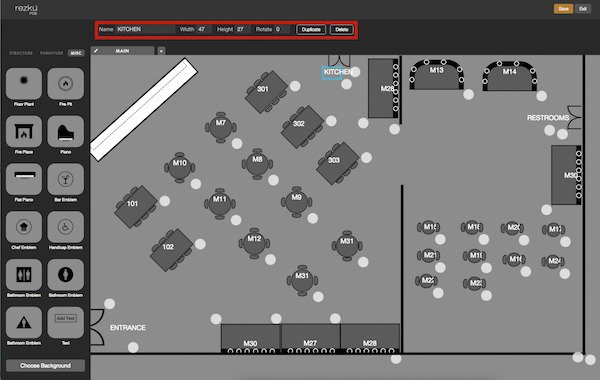600x380 pixels.
Task: Click the rezku logo
Action: pos(26,9)
